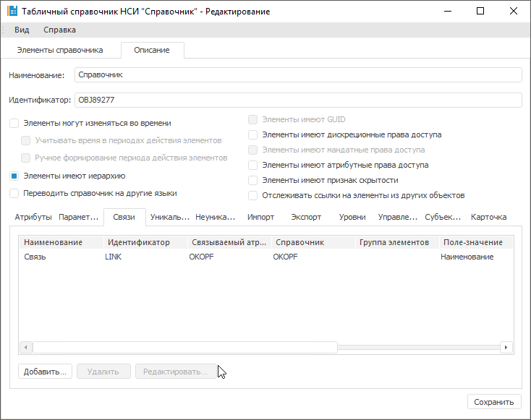Image resolution: width=531 pixels, height=420 pixels.
Task: Open the Справка menu
Action: pos(59,30)
